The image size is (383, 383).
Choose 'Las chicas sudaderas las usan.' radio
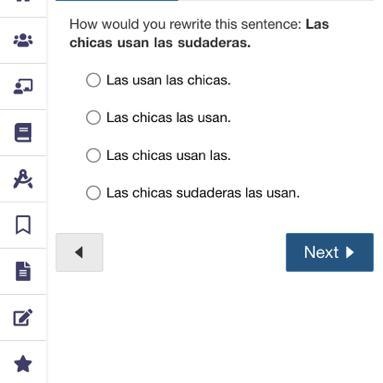click(x=93, y=193)
